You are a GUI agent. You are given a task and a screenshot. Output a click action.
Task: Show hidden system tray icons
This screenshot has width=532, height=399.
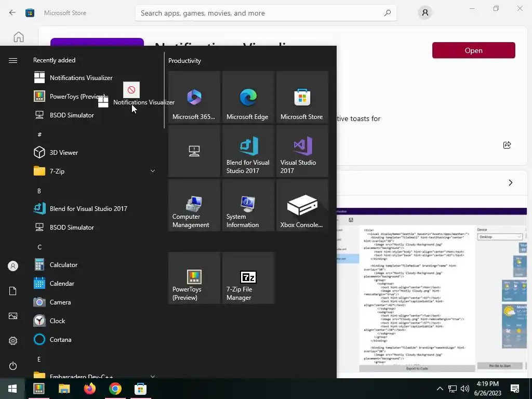click(440, 389)
